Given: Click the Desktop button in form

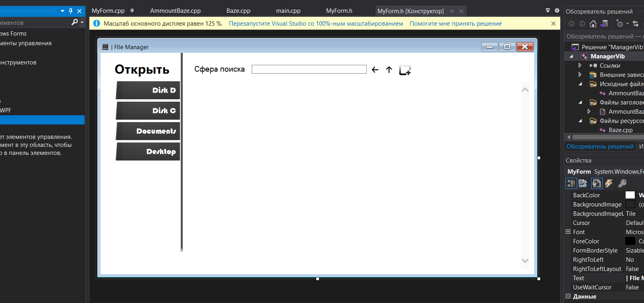Looking at the screenshot, I should [148, 151].
